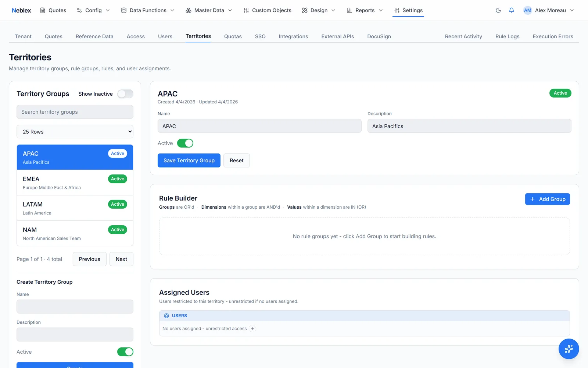
Task: Open the Quotas settings tab
Action: 233,36
